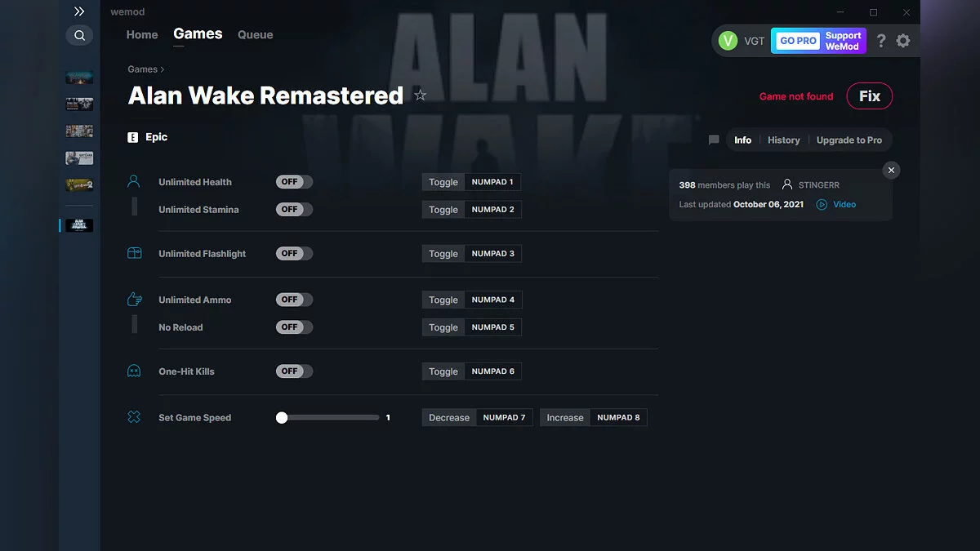Open WeMod settings with the gear icon

(x=903, y=40)
